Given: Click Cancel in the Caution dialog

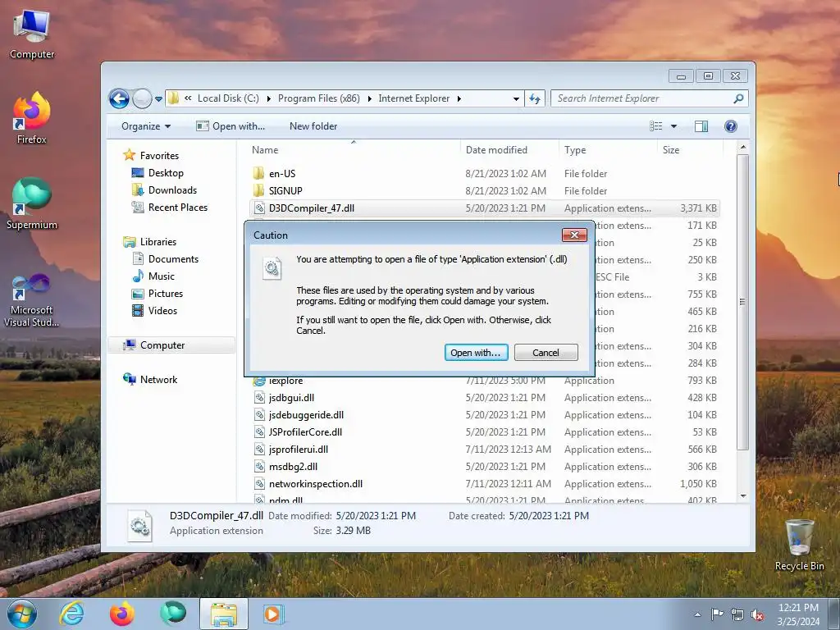Looking at the screenshot, I should 546,353.
